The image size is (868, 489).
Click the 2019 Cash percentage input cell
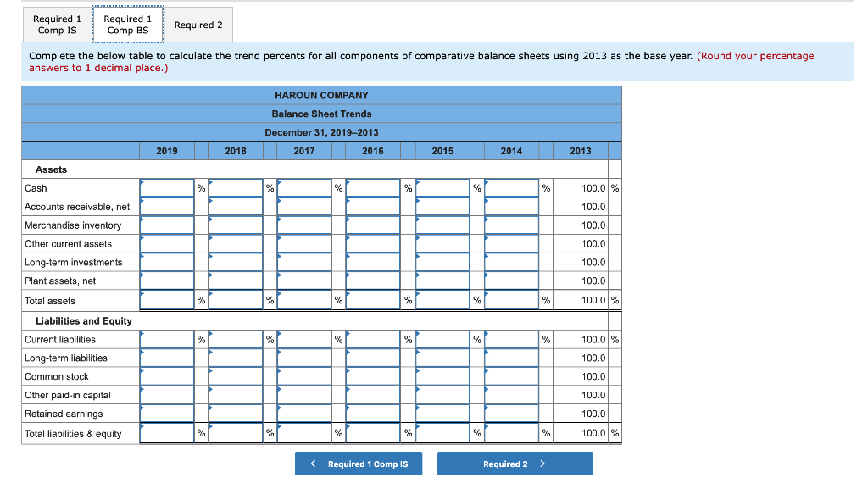pyautogui.click(x=166, y=187)
